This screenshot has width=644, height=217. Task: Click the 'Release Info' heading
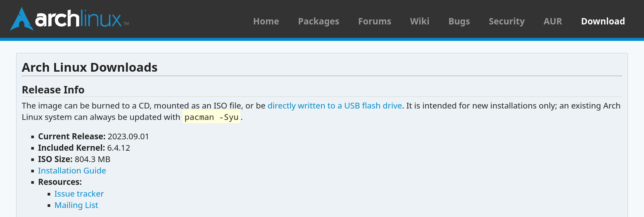coord(53,90)
